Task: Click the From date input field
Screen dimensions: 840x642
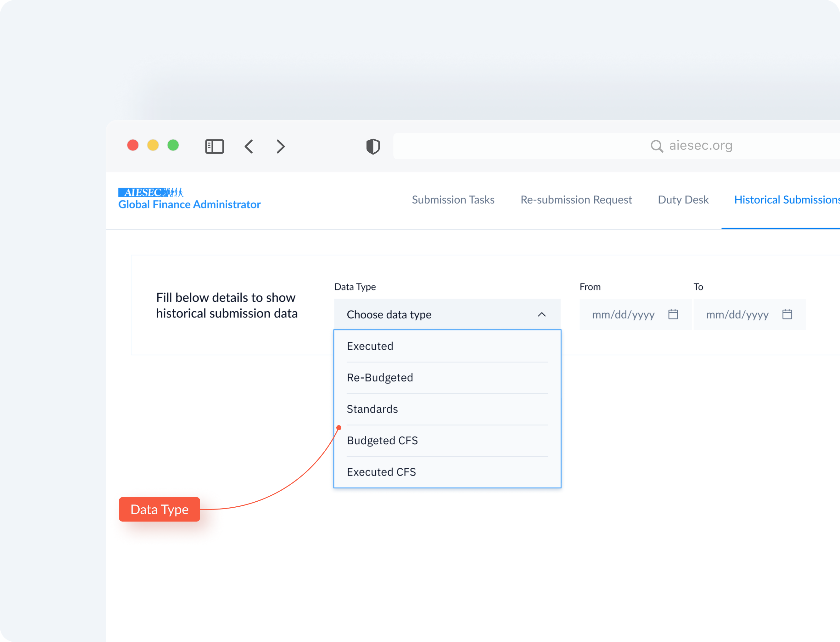Action: click(x=635, y=314)
